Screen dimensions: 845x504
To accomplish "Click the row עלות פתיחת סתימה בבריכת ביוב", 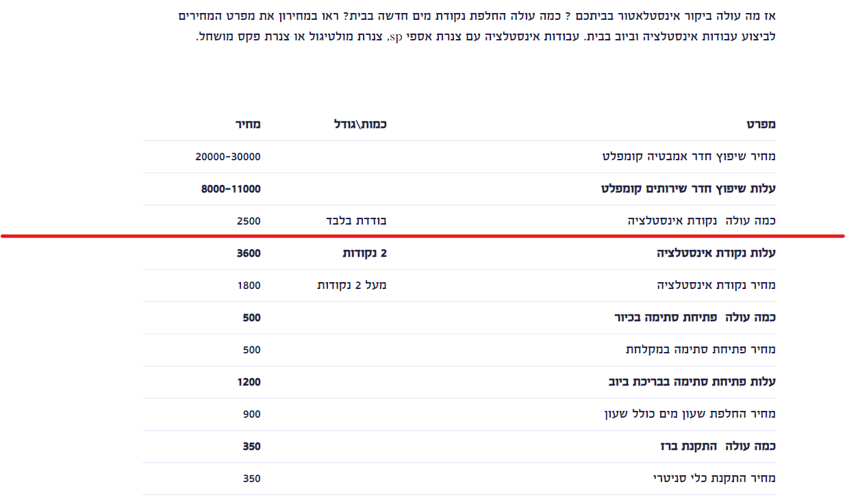I will tap(692, 382).
